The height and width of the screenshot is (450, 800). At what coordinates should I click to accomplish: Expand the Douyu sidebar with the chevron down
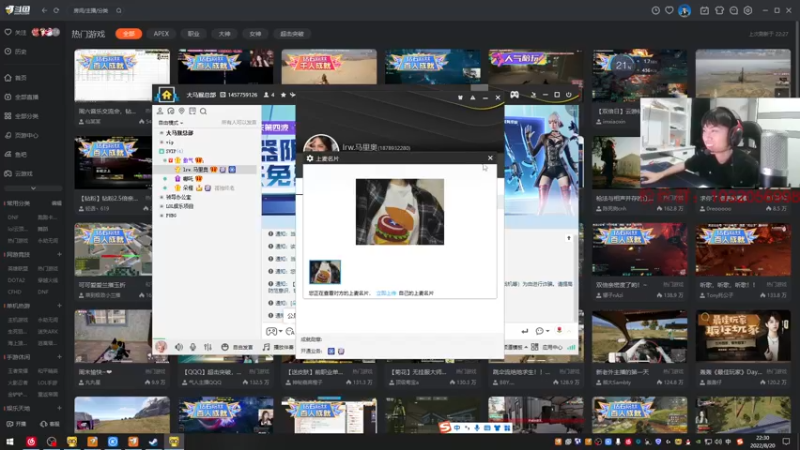click(33, 188)
